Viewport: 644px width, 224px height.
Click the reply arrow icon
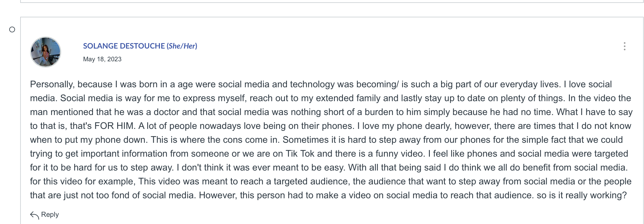click(x=34, y=215)
